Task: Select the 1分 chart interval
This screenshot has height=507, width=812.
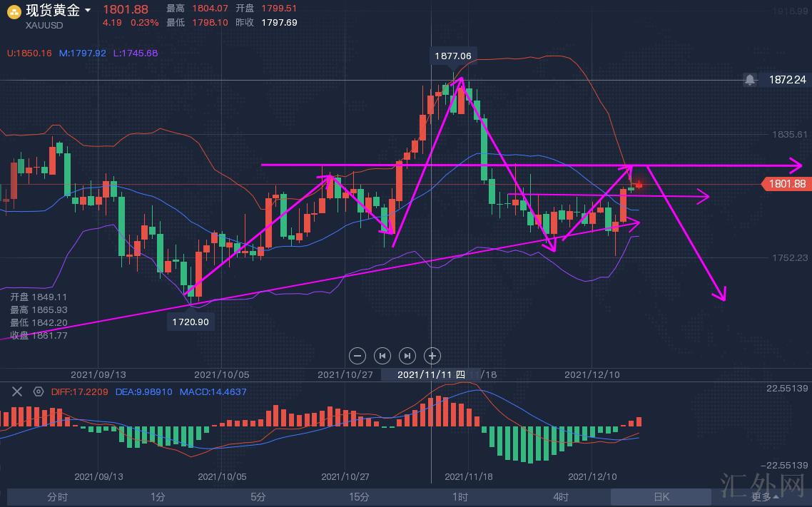Action: click(158, 497)
